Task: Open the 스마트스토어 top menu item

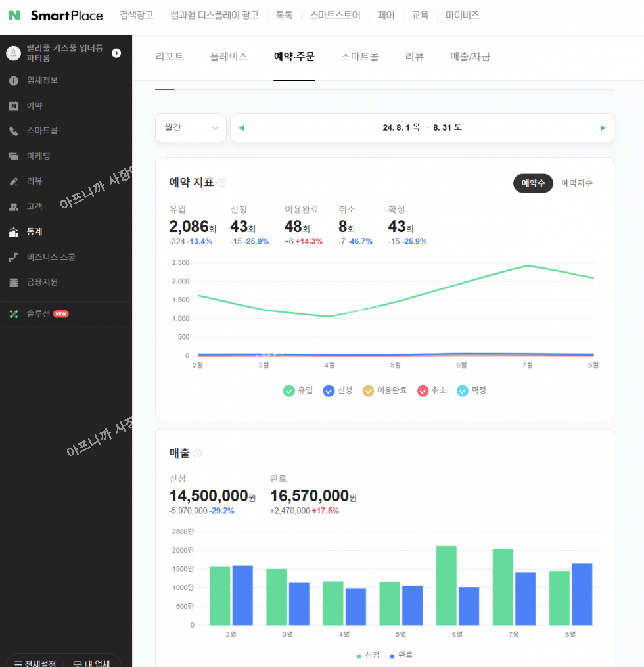Action: coord(335,15)
